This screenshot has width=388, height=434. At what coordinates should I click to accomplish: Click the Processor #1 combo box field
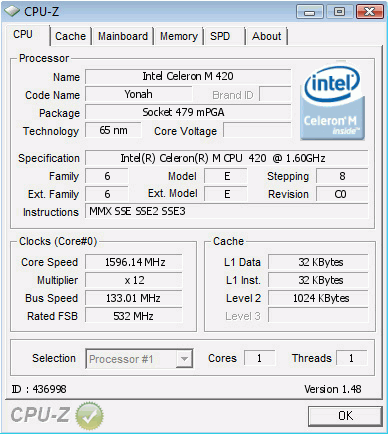[x=139, y=359]
